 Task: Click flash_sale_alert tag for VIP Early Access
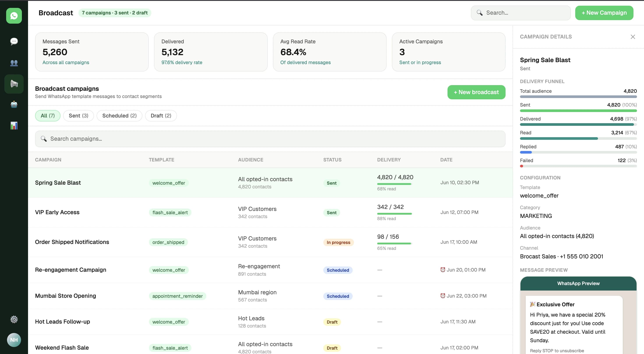click(170, 212)
